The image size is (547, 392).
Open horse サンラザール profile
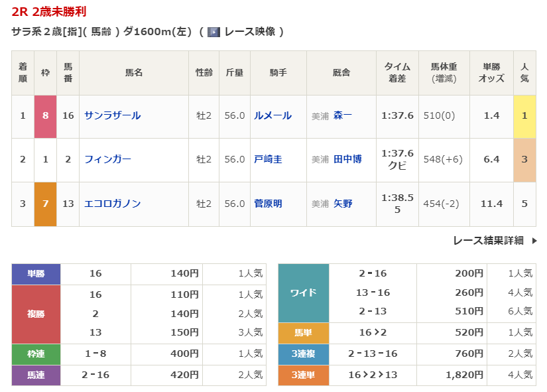[112, 115]
